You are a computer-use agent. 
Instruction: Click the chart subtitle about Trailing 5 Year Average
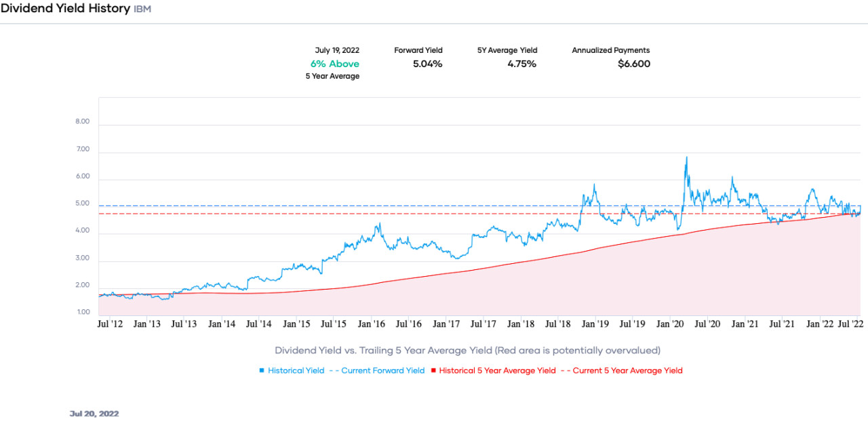[x=467, y=351]
